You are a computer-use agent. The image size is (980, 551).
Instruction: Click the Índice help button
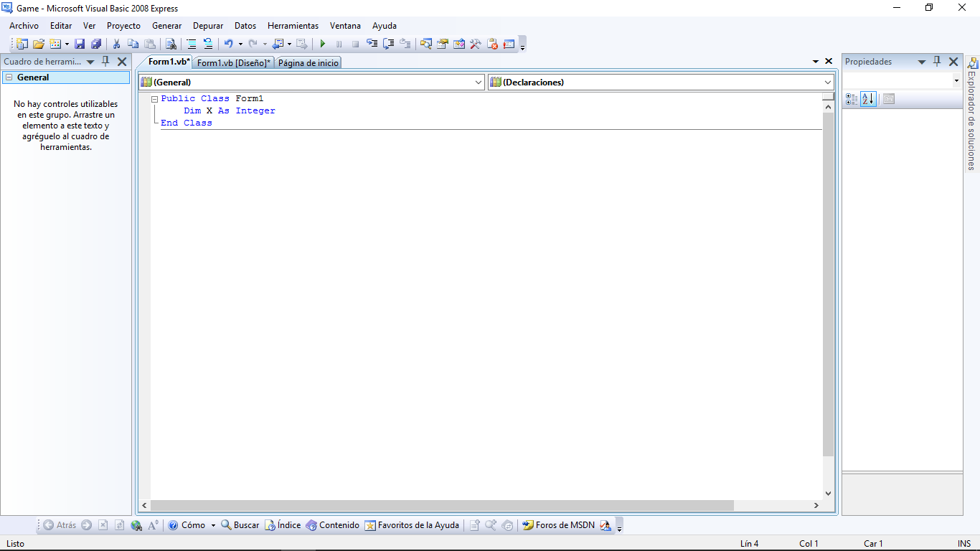(x=283, y=525)
